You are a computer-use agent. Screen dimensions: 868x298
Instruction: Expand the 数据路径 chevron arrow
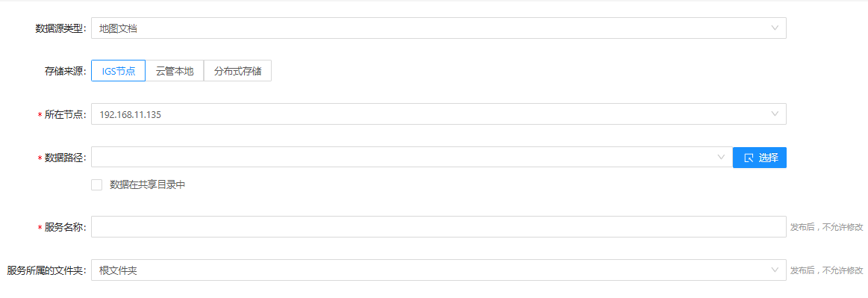[721, 158]
